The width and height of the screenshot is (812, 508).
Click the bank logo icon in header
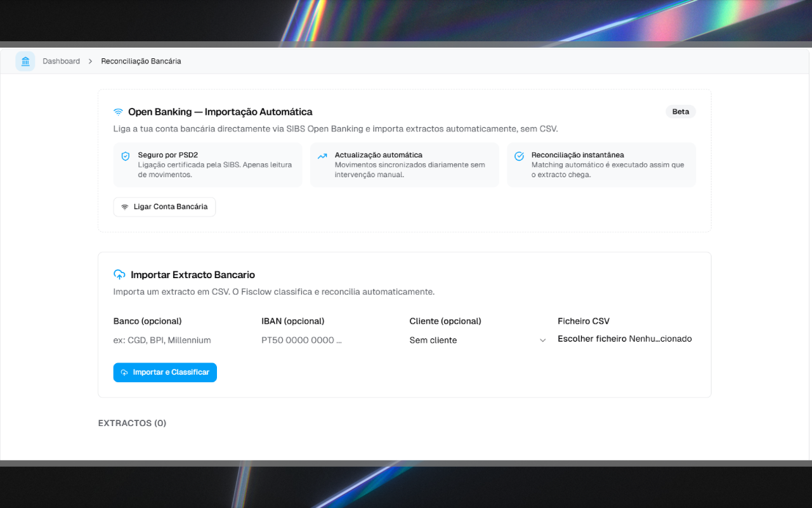[25, 61]
